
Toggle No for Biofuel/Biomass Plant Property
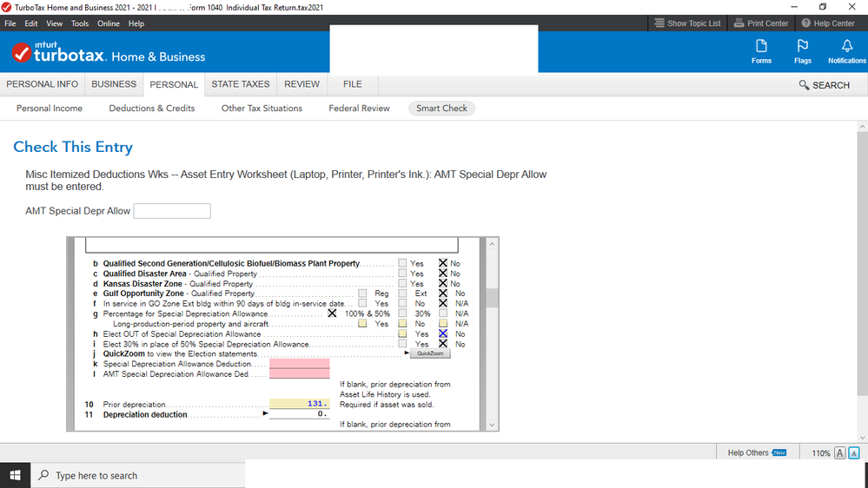[x=443, y=263]
